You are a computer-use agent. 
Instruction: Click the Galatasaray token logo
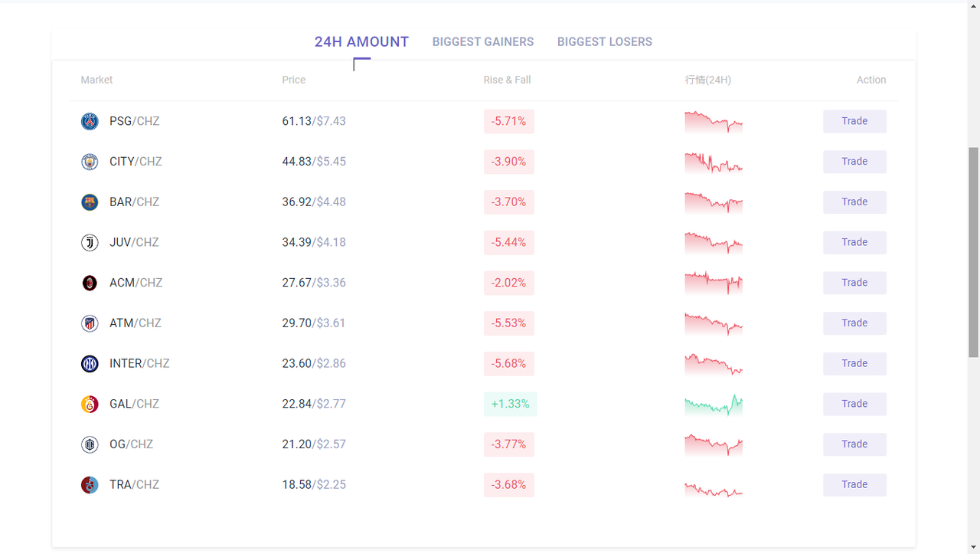[x=90, y=404]
